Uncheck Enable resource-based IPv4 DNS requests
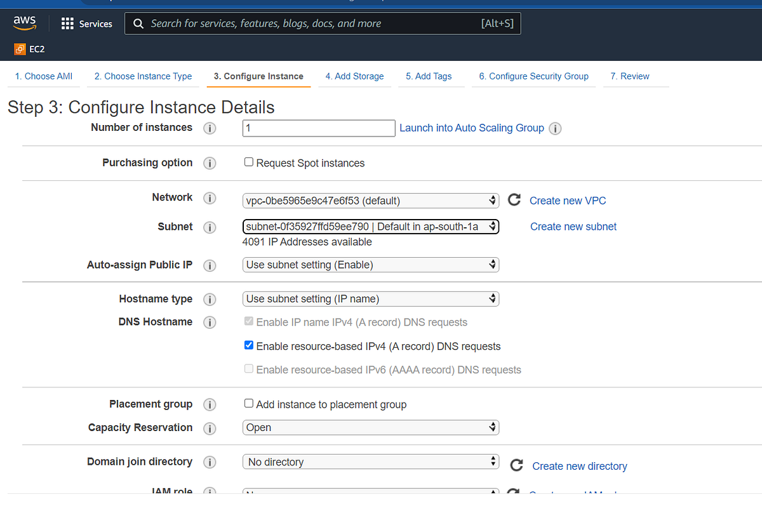The height and width of the screenshot is (532, 762). click(x=248, y=345)
